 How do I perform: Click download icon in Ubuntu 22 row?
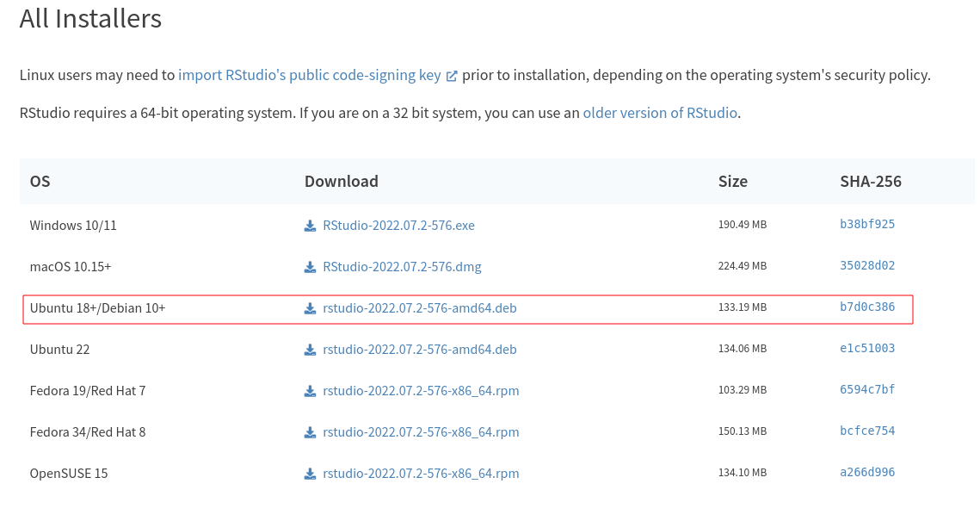coord(310,350)
